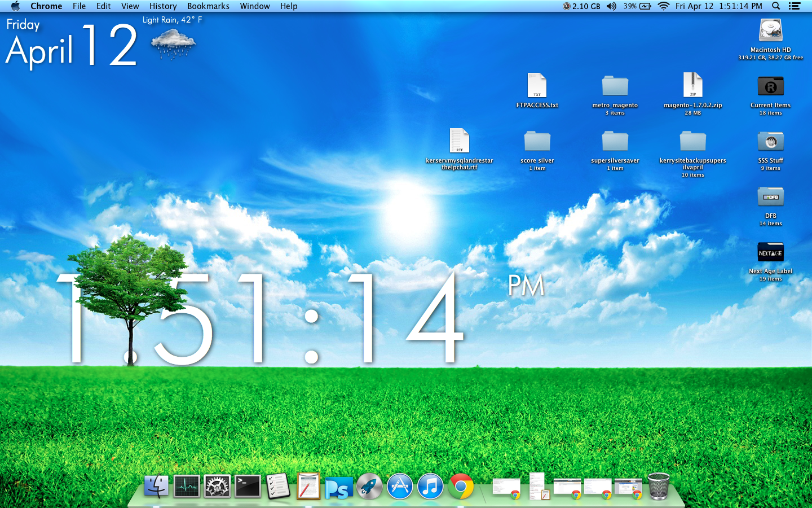Open the volume control in menu bar
This screenshot has width=812, height=508.
coord(611,6)
